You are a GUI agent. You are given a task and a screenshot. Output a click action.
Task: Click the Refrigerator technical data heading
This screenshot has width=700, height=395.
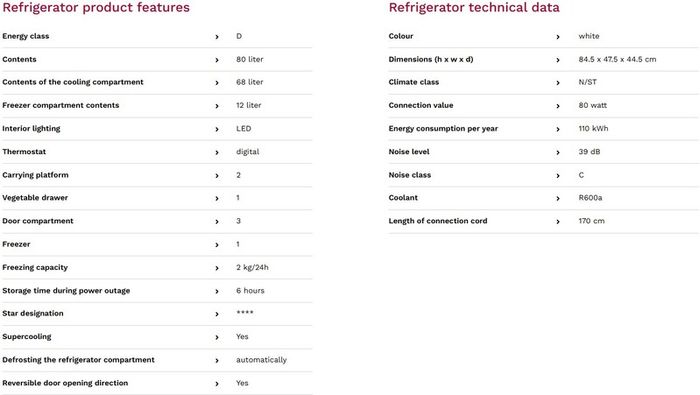pos(474,8)
